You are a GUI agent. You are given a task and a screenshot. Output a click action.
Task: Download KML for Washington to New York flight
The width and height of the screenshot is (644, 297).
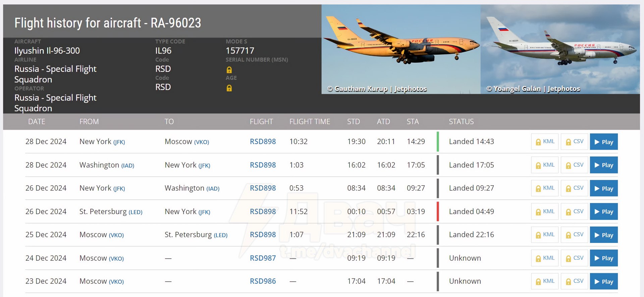[545, 165]
